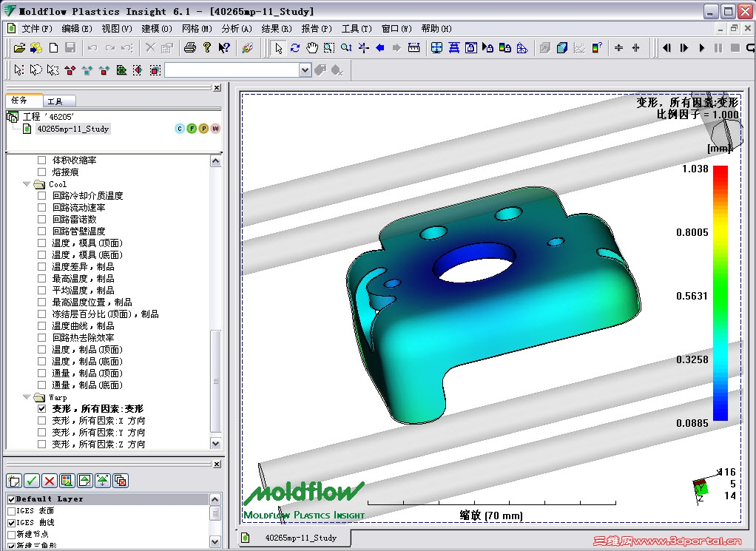Click the horizontal window split icon
Screen dimensions: 756x551
618,48
